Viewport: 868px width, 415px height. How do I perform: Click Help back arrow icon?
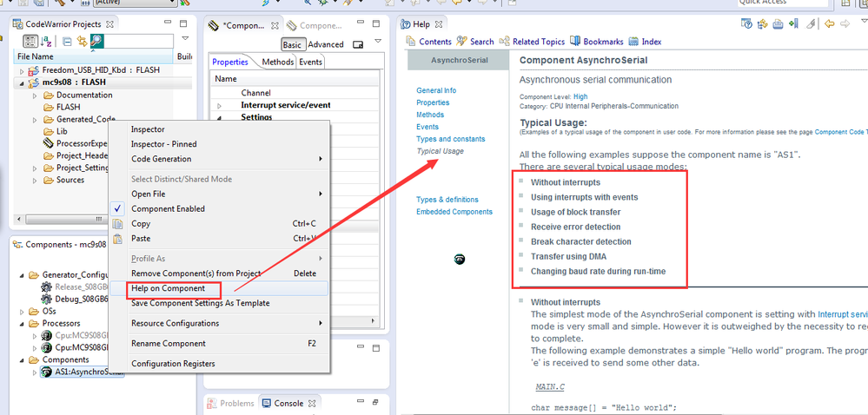click(829, 23)
